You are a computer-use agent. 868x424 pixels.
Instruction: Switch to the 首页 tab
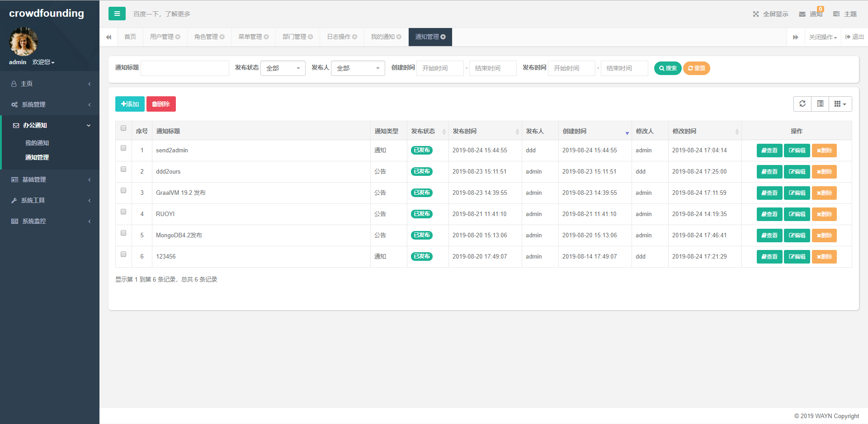130,37
